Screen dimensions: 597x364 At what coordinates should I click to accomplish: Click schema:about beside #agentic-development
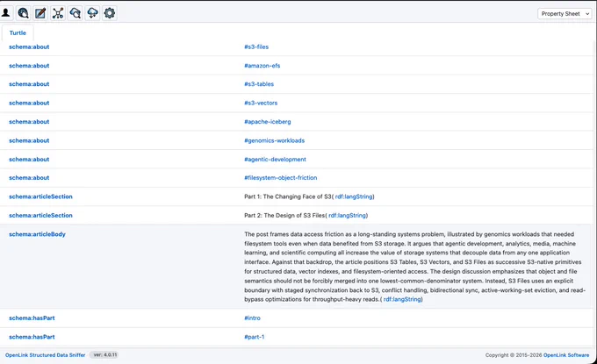(x=29, y=159)
